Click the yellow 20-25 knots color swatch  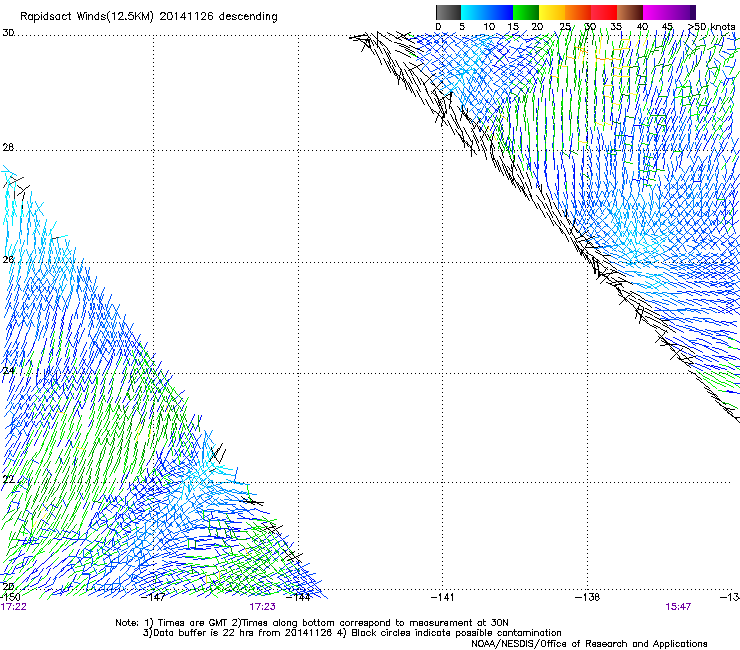coord(552,12)
